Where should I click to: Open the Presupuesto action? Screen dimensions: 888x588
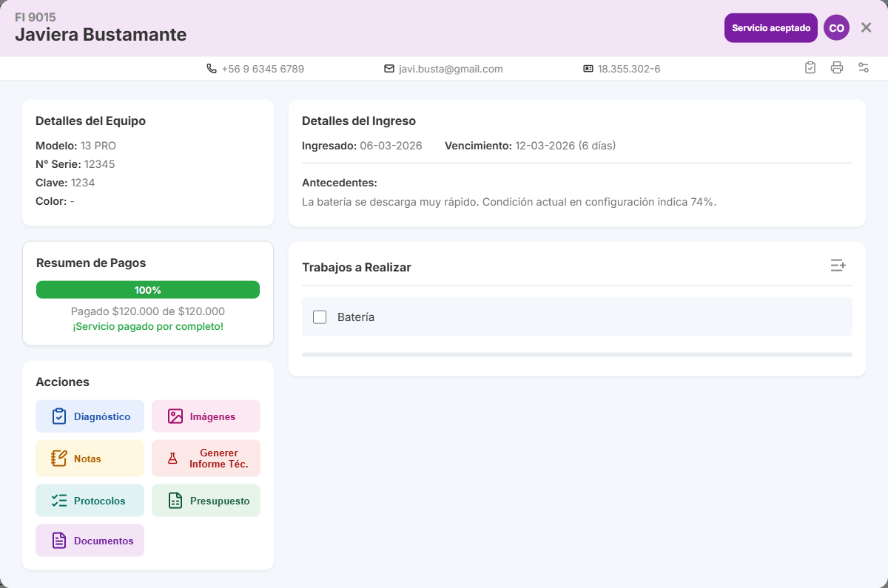tap(206, 501)
